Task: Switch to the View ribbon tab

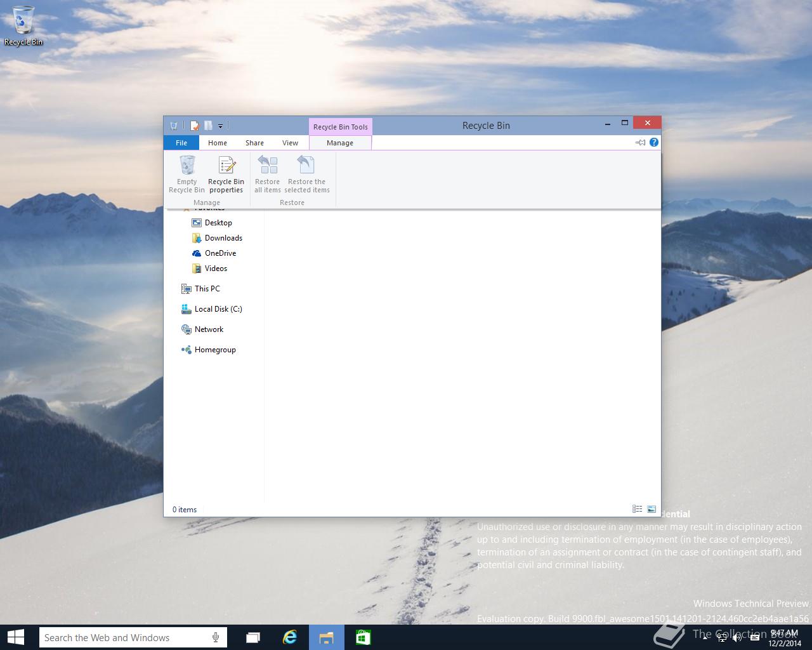Action: [290, 143]
